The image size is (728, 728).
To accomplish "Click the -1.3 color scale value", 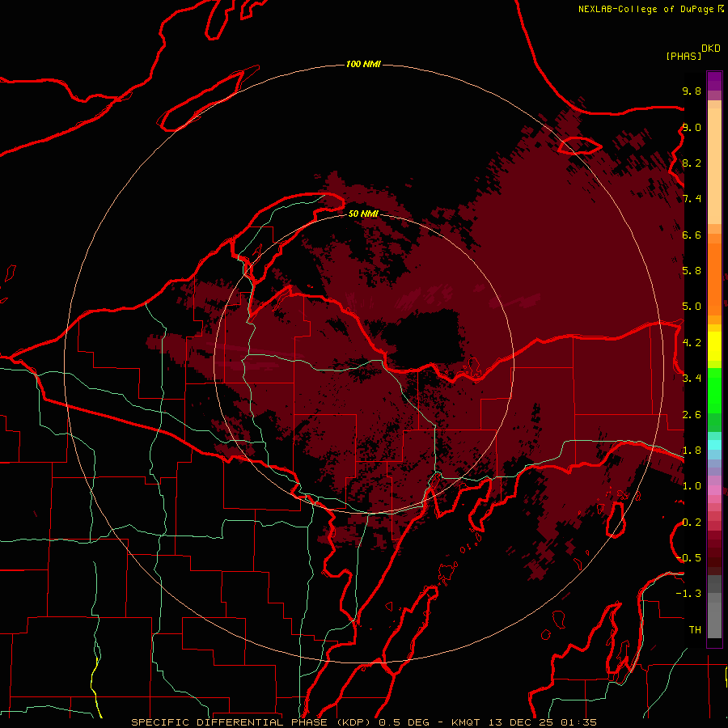I will (689, 594).
